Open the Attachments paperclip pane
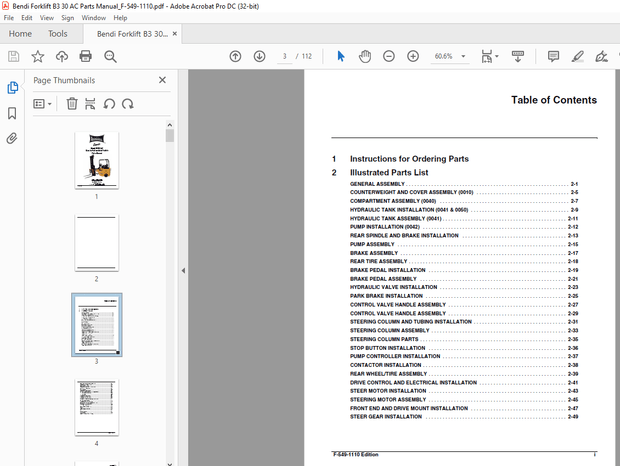This screenshot has height=466, width=620. 12,138
